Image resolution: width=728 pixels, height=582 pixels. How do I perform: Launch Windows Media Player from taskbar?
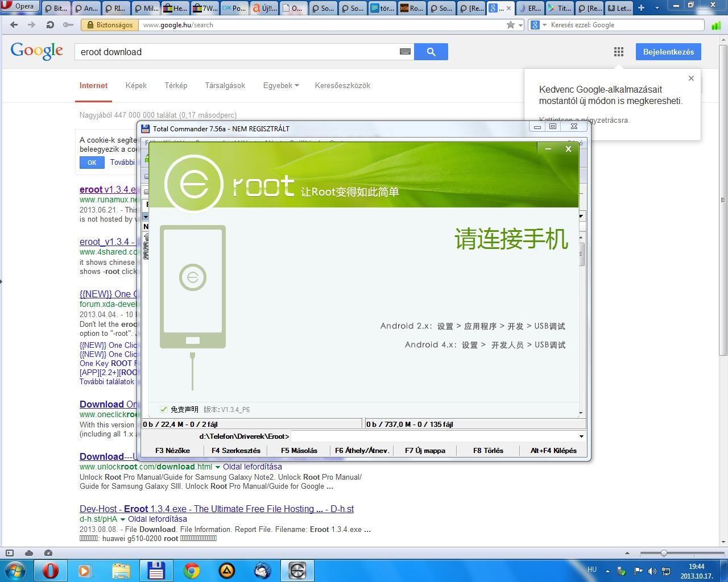pos(85,571)
